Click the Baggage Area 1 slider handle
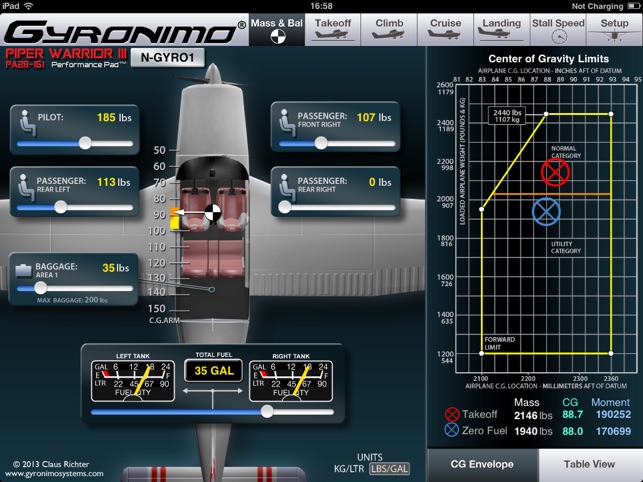Screen dimensions: 643x482 click(x=40, y=288)
